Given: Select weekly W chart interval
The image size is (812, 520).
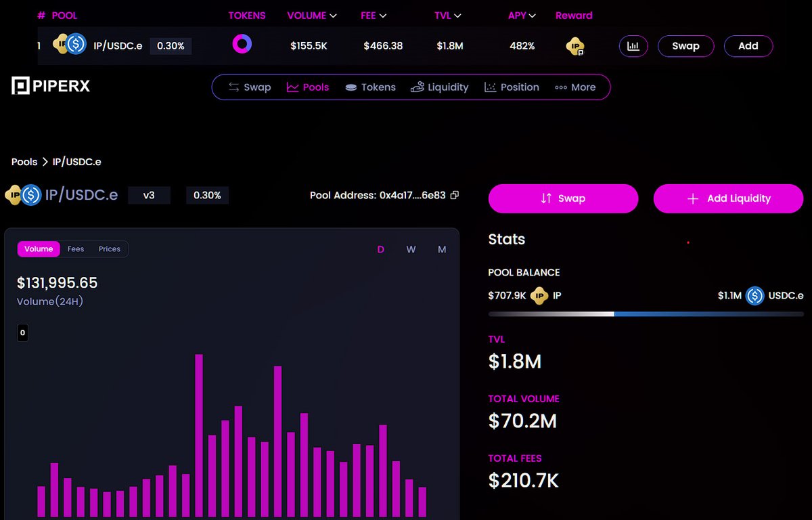Looking at the screenshot, I should click(411, 249).
